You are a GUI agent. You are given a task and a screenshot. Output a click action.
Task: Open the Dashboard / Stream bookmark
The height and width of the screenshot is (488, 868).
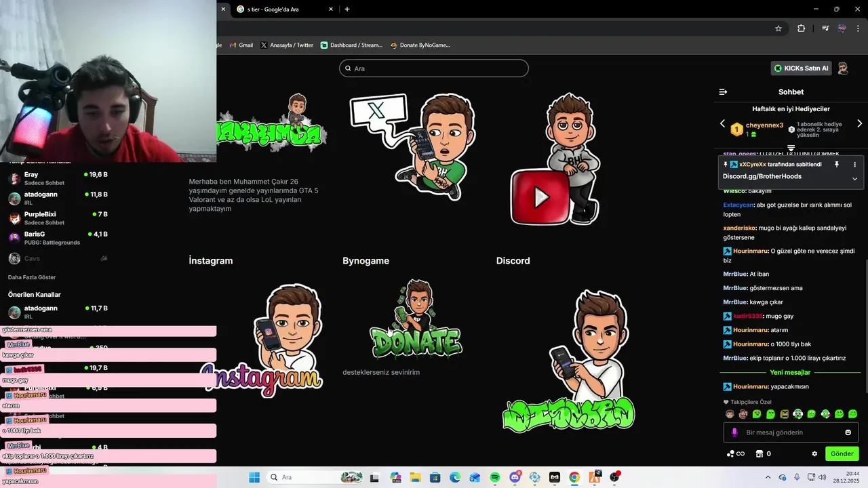click(x=351, y=45)
